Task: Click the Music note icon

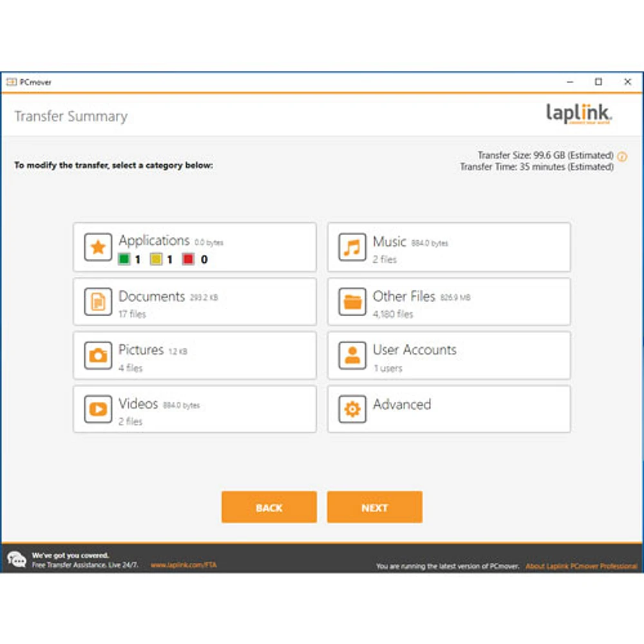Action: [x=352, y=247]
